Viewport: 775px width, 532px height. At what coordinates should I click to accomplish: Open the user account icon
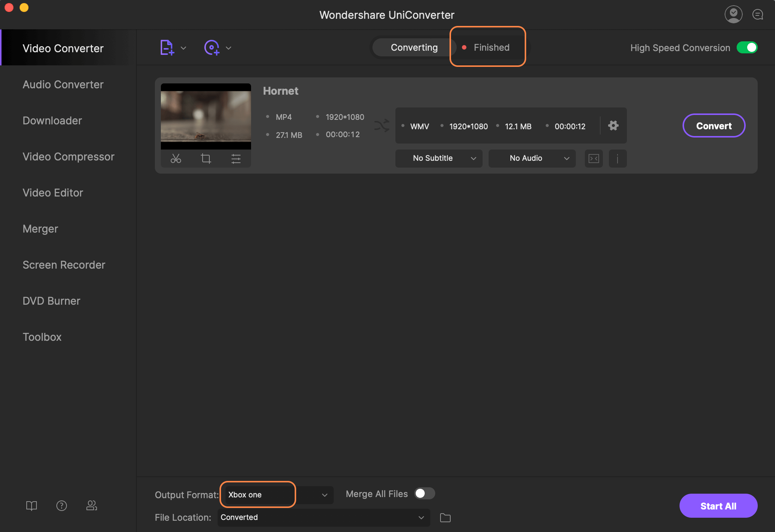pyautogui.click(x=733, y=15)
